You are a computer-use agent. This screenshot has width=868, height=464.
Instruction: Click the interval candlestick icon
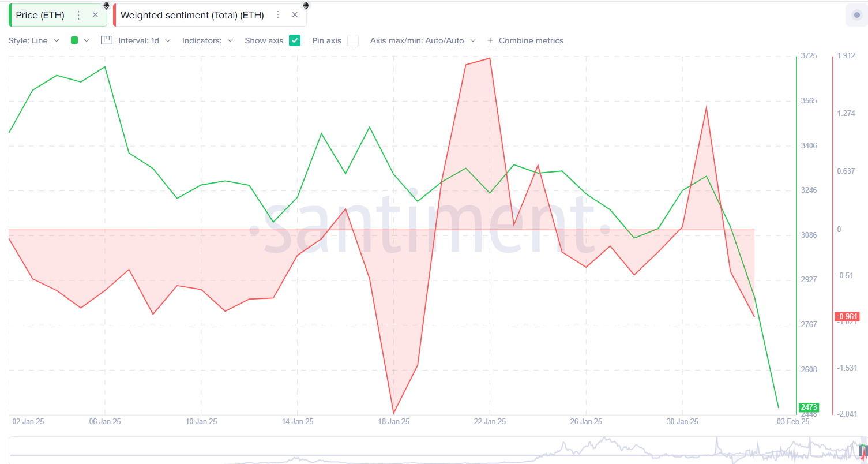106,40
